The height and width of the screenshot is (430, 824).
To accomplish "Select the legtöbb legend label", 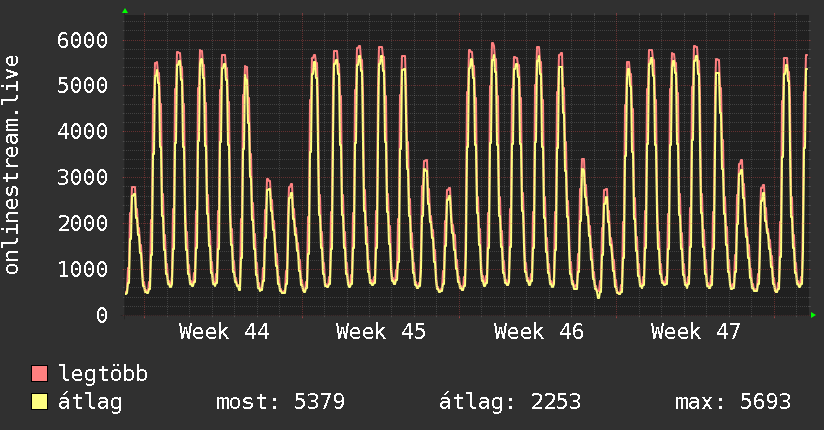I will tap(103, 374).
